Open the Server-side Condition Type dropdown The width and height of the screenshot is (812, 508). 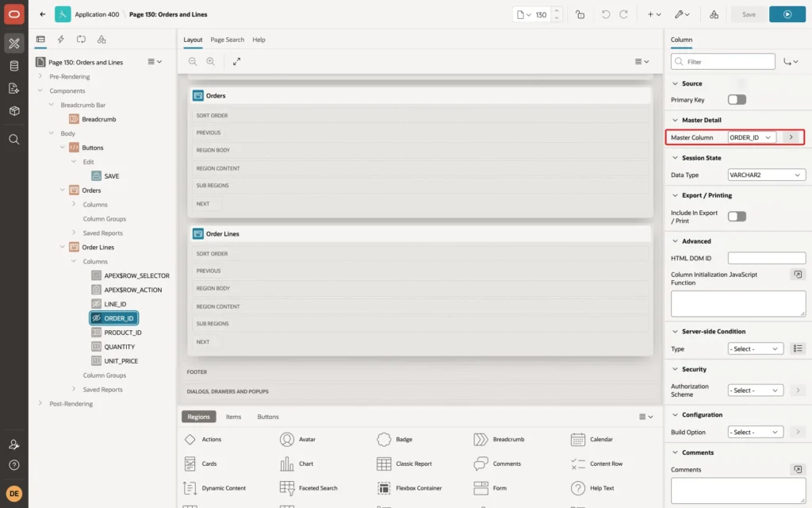(755, 349)
